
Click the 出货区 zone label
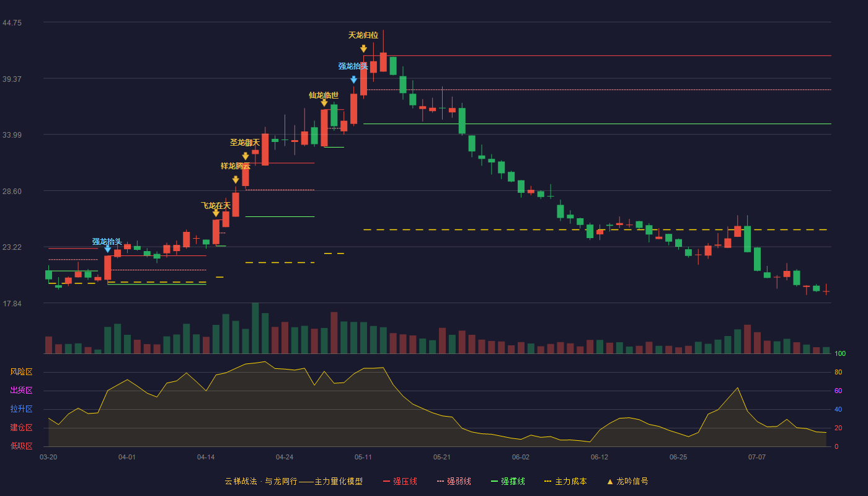[x=22, y=391]
